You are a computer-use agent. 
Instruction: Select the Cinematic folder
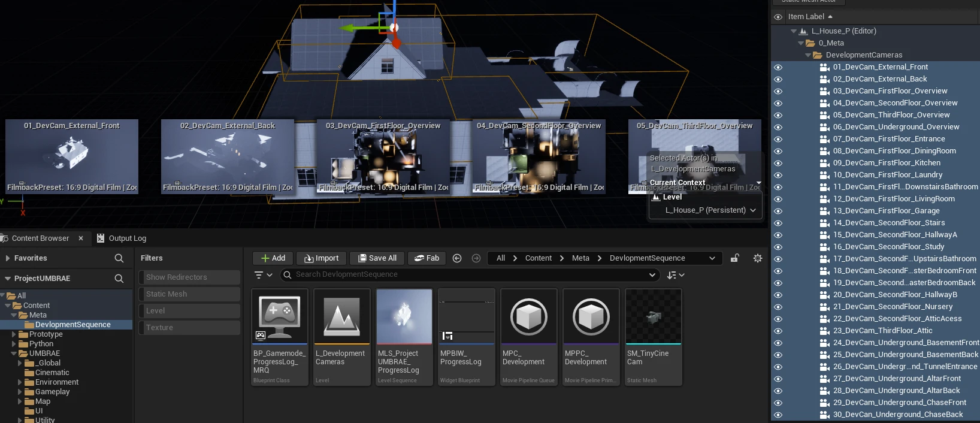[x=52, y=373]
